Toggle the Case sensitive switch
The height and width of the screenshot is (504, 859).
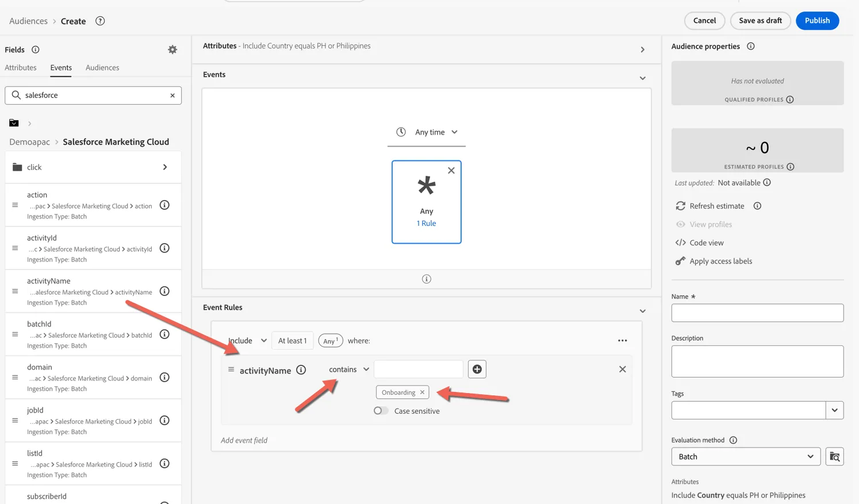pyautogui.click(x=381, y=411)
